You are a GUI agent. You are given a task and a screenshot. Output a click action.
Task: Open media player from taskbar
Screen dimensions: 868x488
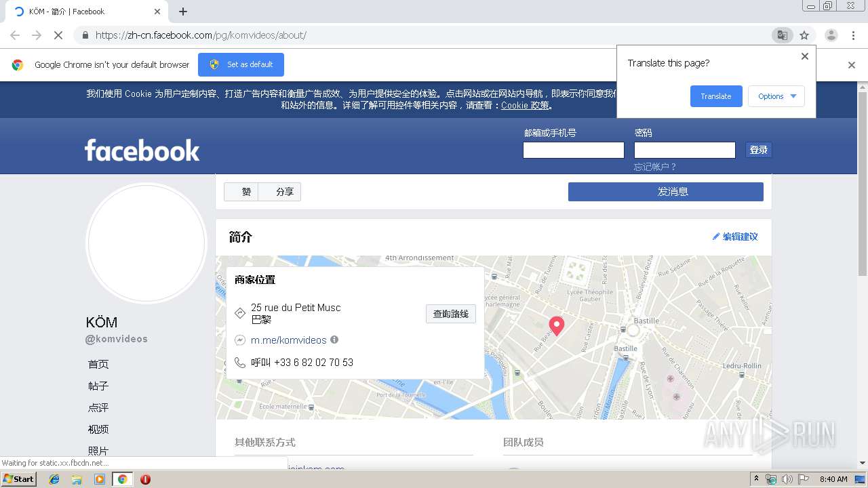coord(100,479)
